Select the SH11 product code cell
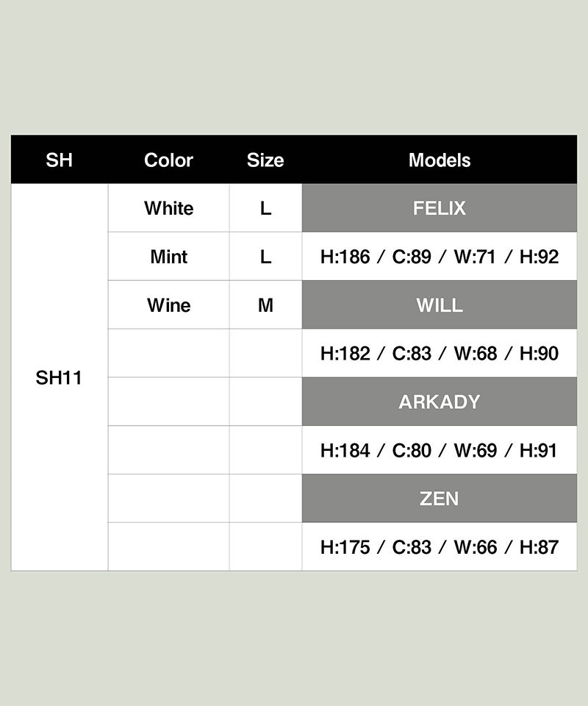Screen dimensions: 588x706 click(59, 377)
